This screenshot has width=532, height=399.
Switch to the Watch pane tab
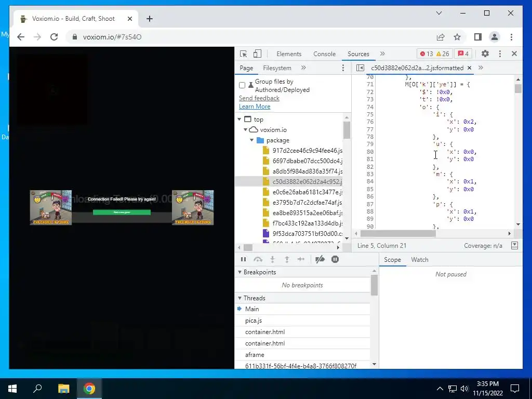click(420, 260)
